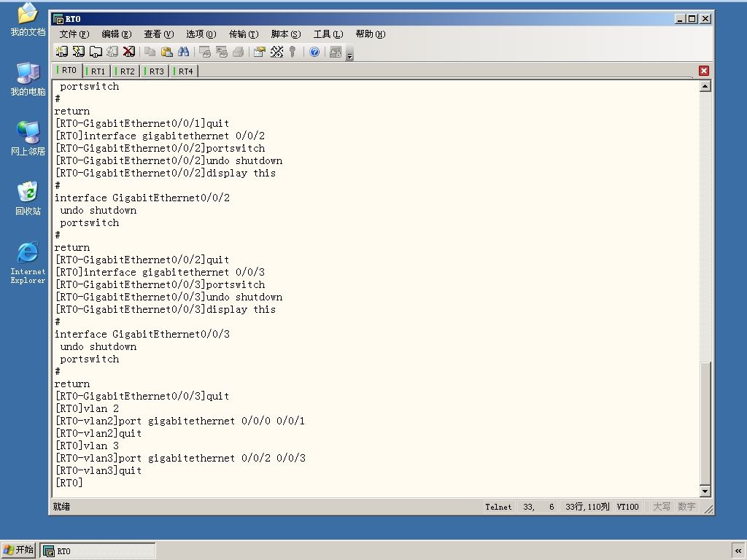Click the 数字 num lock indicator
747x560 pixels.
pyautogui.click(x=686, y=507)
